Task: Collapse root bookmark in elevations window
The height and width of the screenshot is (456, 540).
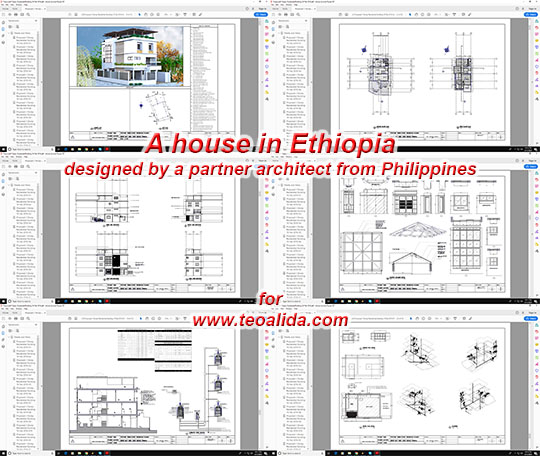Action: pos(9,185)
